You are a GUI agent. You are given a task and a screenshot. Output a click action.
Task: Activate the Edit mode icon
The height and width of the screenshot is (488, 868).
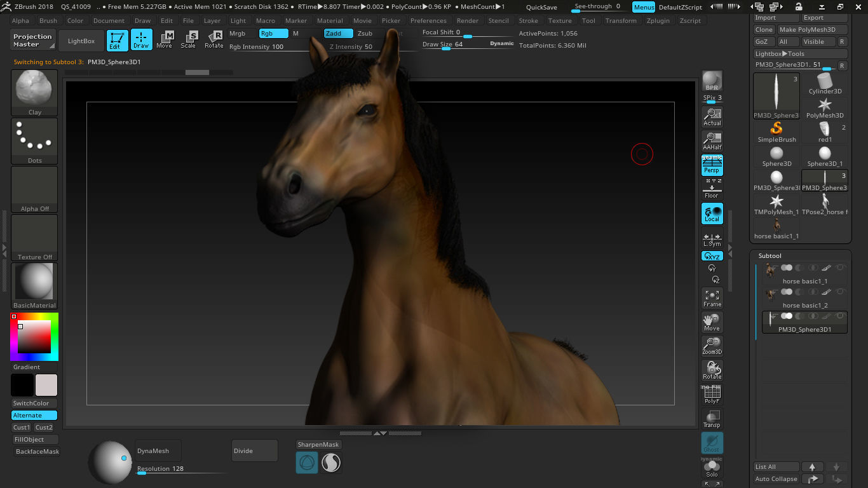pos(116,39)
